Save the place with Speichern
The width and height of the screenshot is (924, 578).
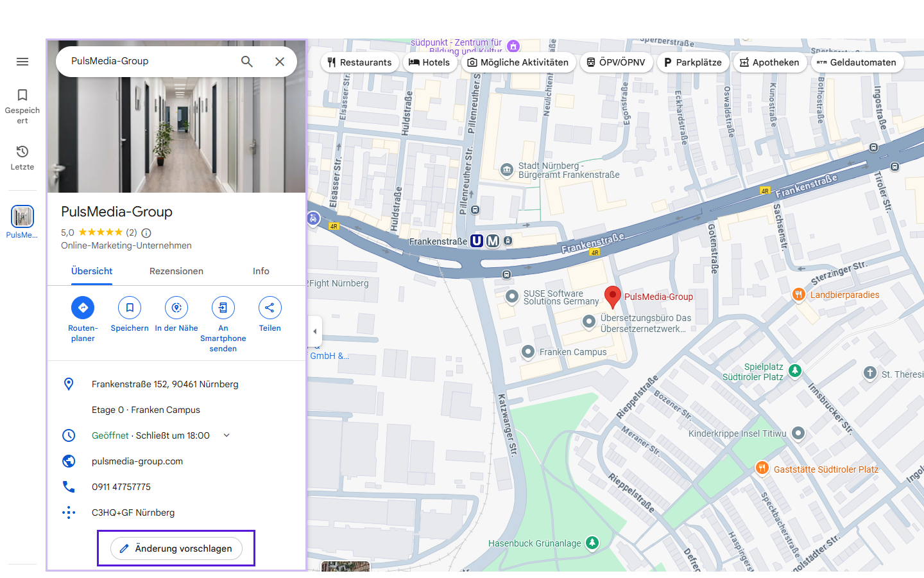[130, 308]
